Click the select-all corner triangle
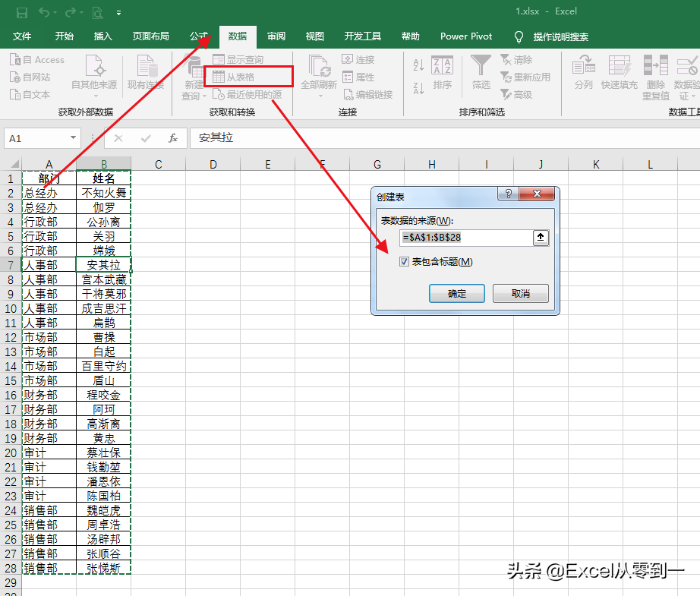The width and height of the screenshot is (700, 596). click(14, 164)
